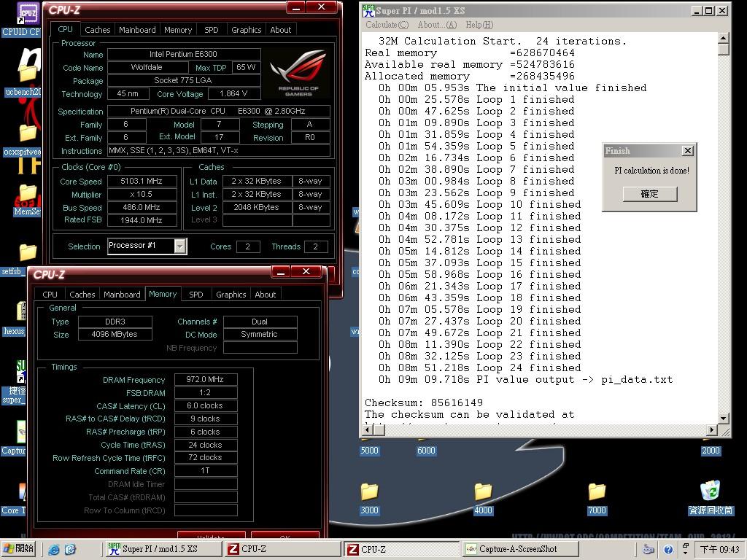Click the taskbar clock showing 09:43
The width and height of the screenshot is (747, 560).
click(719, 550)
